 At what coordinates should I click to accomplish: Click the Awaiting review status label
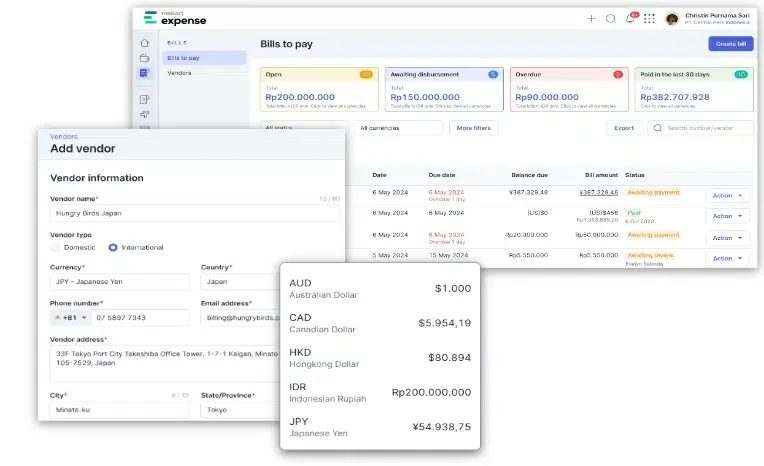coord(650,255)
